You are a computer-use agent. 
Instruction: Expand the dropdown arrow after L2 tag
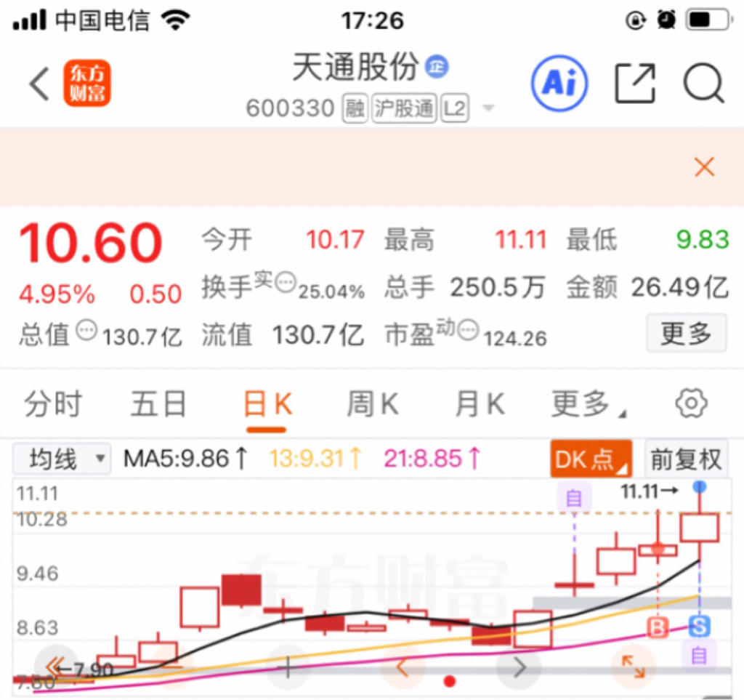488,108
